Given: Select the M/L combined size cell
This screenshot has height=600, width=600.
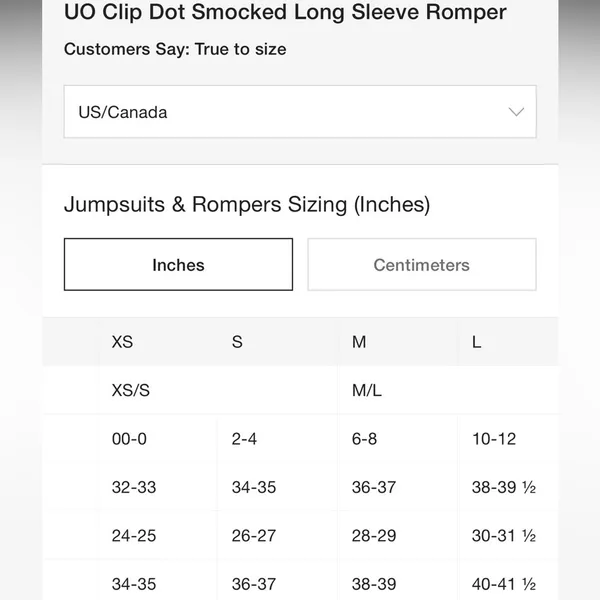Looking at the screenshot, I should coord(367,390).
